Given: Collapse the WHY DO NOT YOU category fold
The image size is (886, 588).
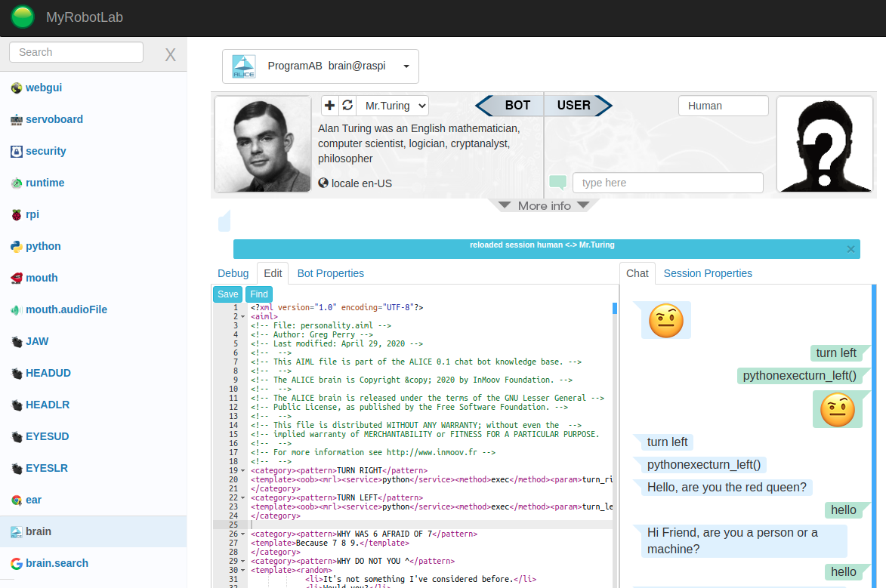Looking at the screenshot, I should coord(243,561).
